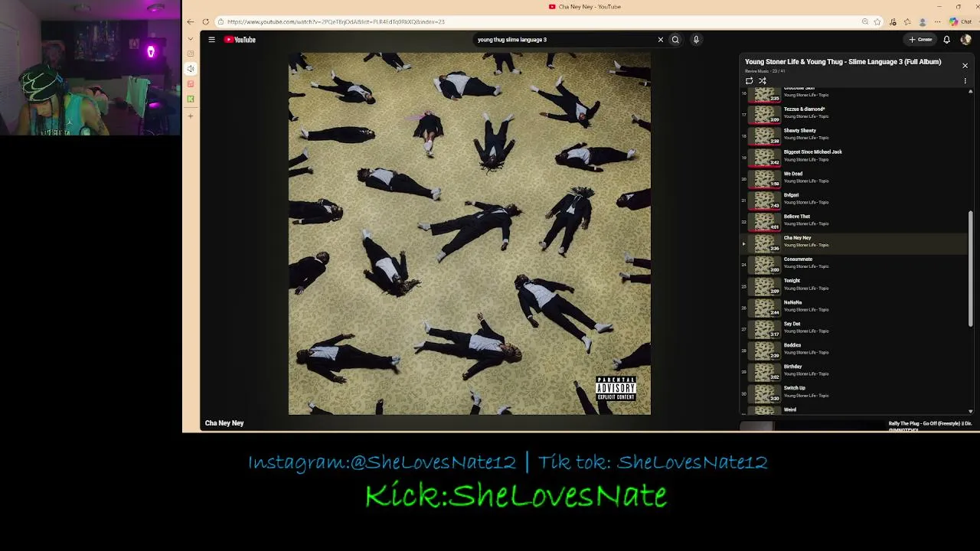
Task: Open browser settings and more menu
Action: click(937, 21)
